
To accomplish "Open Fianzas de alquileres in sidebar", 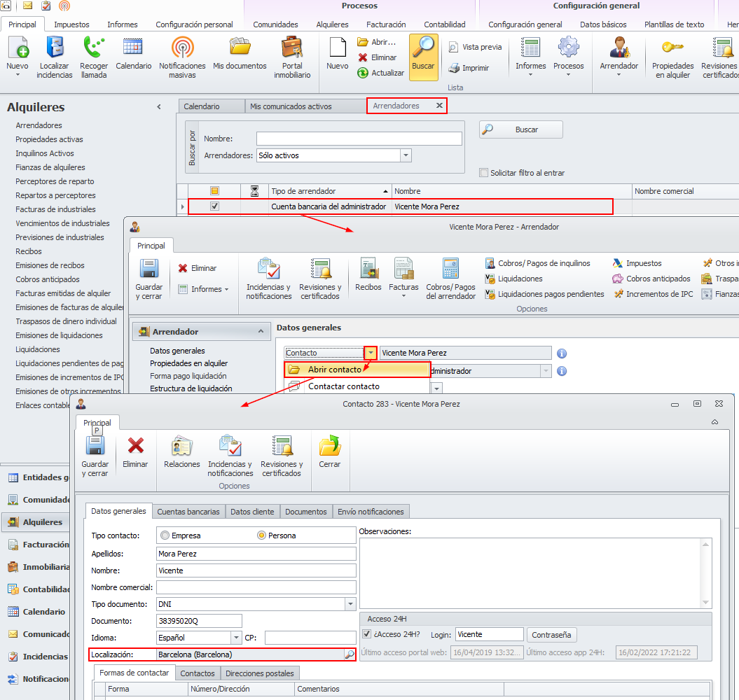I will point(50,167).
